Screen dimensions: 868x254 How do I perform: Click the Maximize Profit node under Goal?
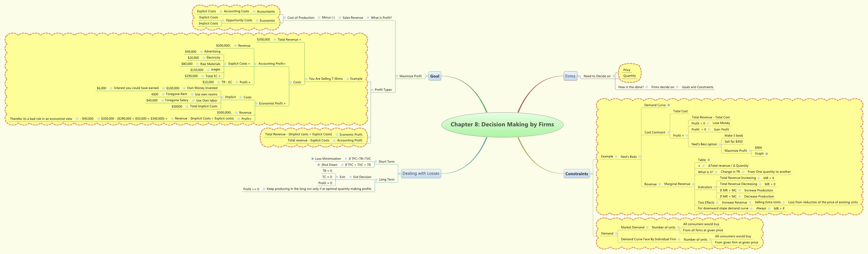pyautogui.click(x=411, y=76)
